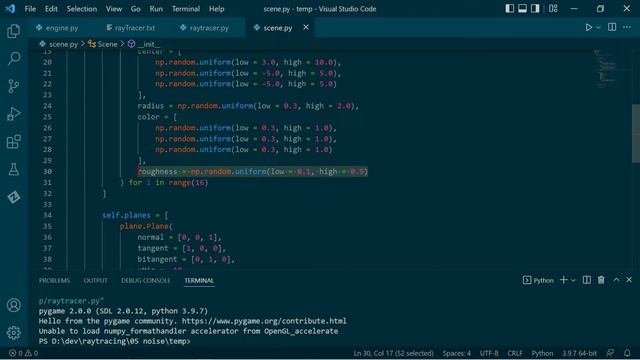Open the Go menu
This screenshot has height=360, width=640.
(x=136, y=9)
